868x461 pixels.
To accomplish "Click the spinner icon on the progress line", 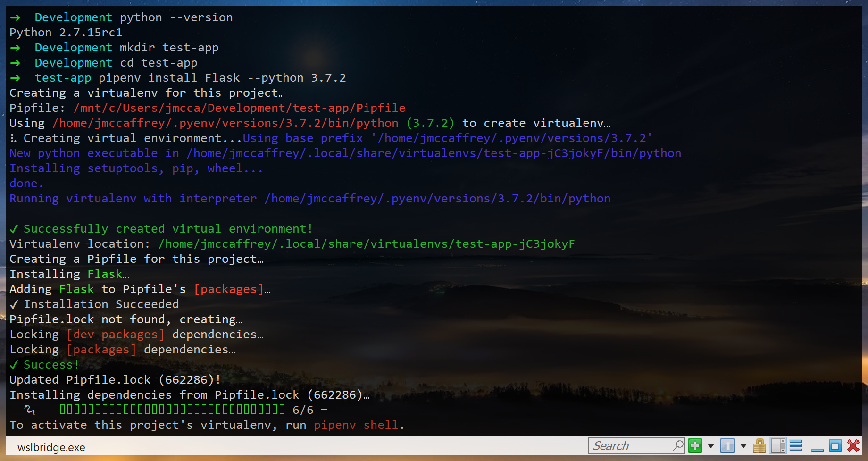I will (x=28, y=410).
